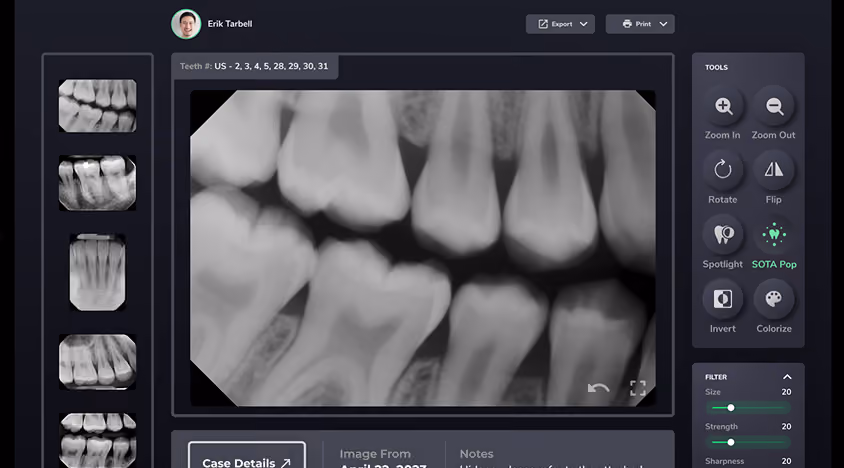Image resolution: width=844 pixels, height=468 pixels.
Task: Click the Image From label
Action: coord(375,454)
